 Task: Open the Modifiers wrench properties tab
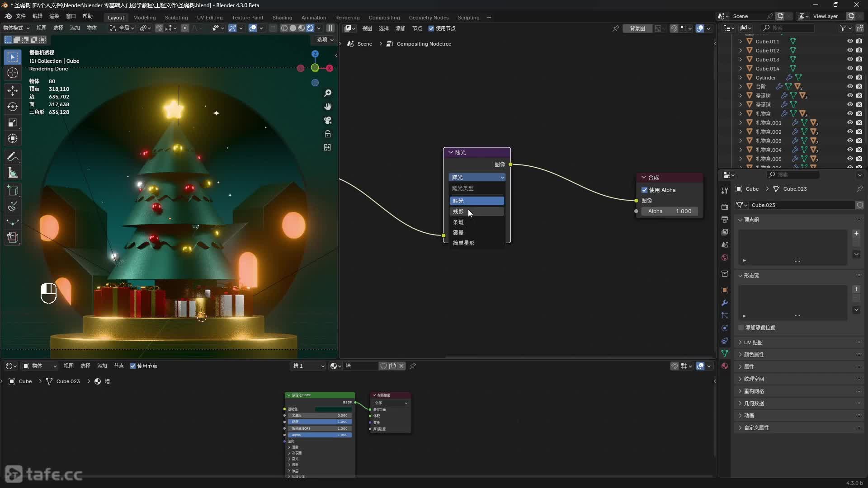click(x=725, y=303)
